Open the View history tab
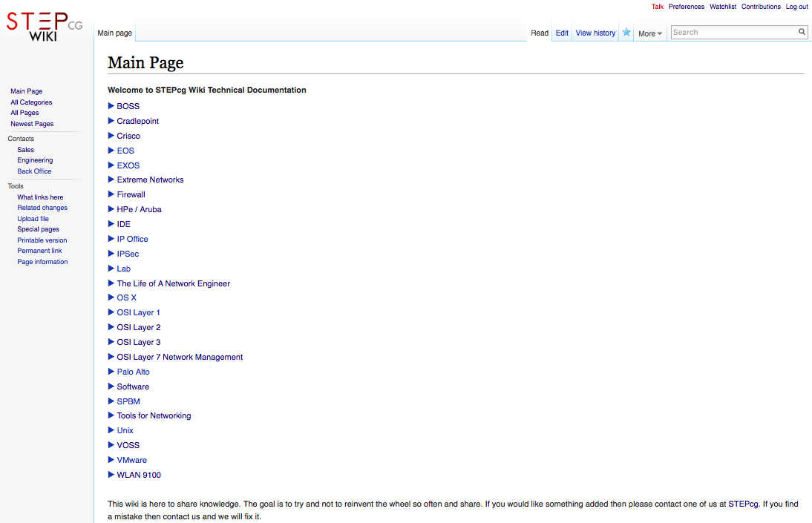The image size is (812, 523). point(595,33)
